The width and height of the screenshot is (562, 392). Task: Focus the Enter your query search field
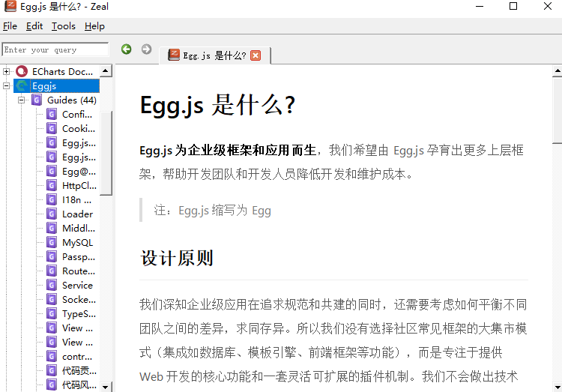point(55,49)
